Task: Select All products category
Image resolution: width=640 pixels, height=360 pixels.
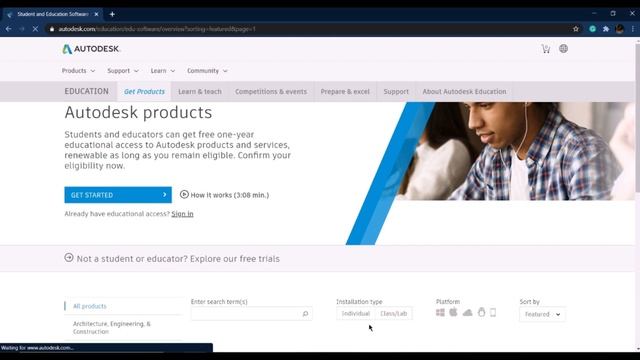Action: coord(89,306)
